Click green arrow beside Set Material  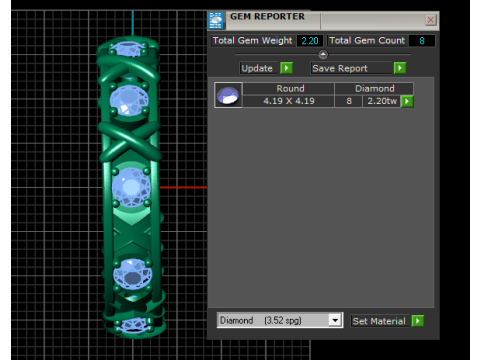pyautogui.click(x=418, y=321)
